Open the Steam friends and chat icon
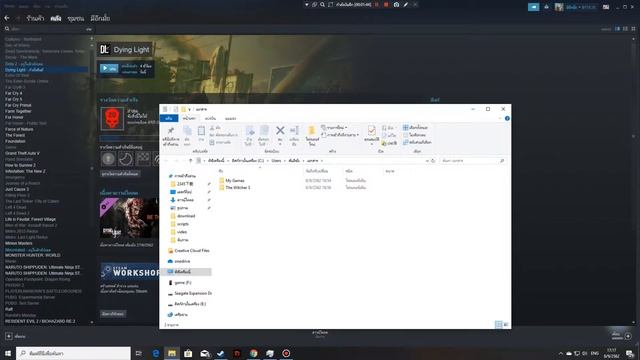Viewport: 640px width, 360px height. click(628, 336)
